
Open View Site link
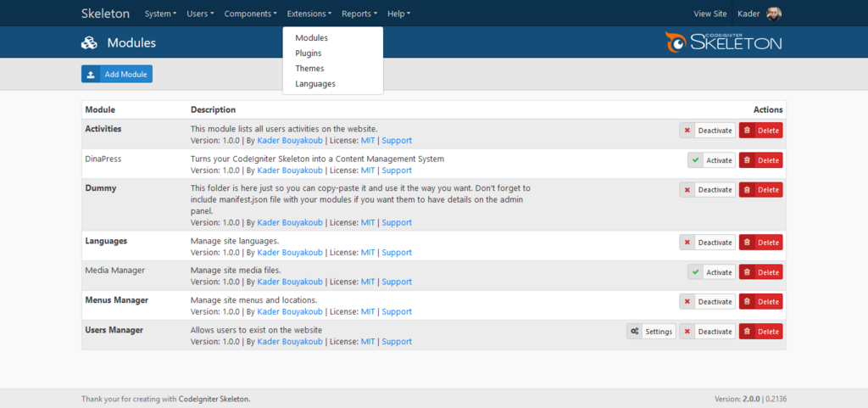click(x=710, y=14)
